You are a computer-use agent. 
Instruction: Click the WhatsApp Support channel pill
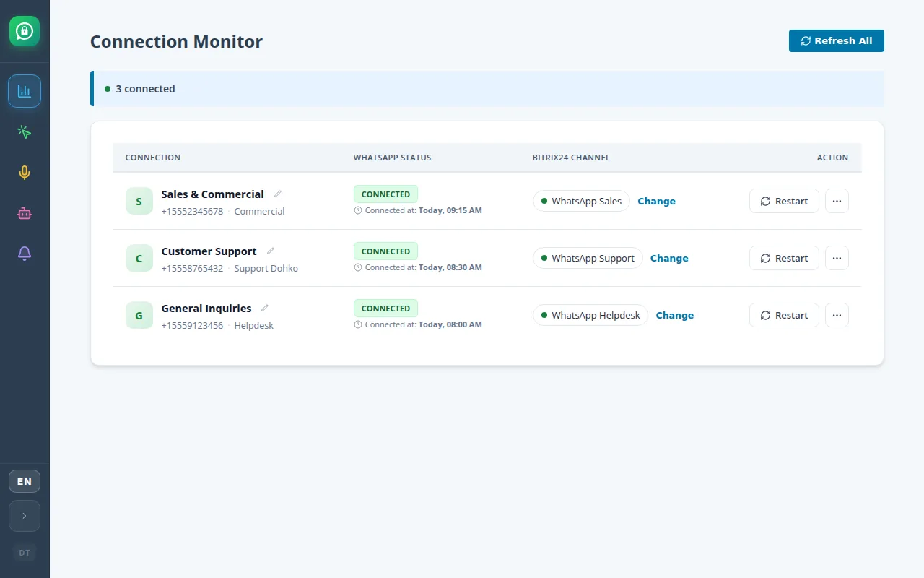click(x=588, y=258)
